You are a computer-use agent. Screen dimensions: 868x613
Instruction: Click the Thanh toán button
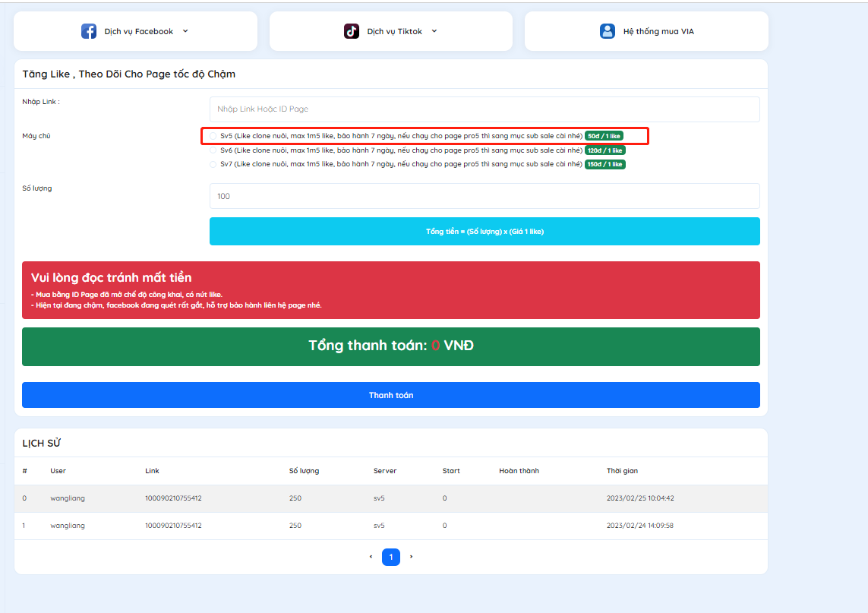pyautogui.click(x=391, y=395)
